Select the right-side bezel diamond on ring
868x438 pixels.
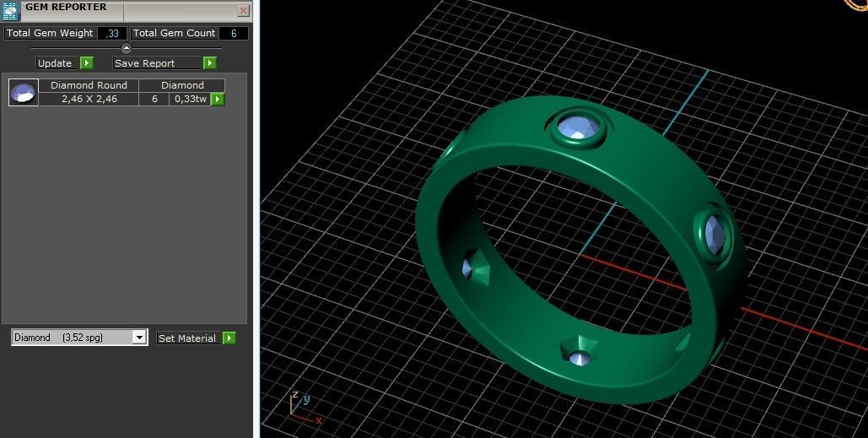(x=714, y=235)
